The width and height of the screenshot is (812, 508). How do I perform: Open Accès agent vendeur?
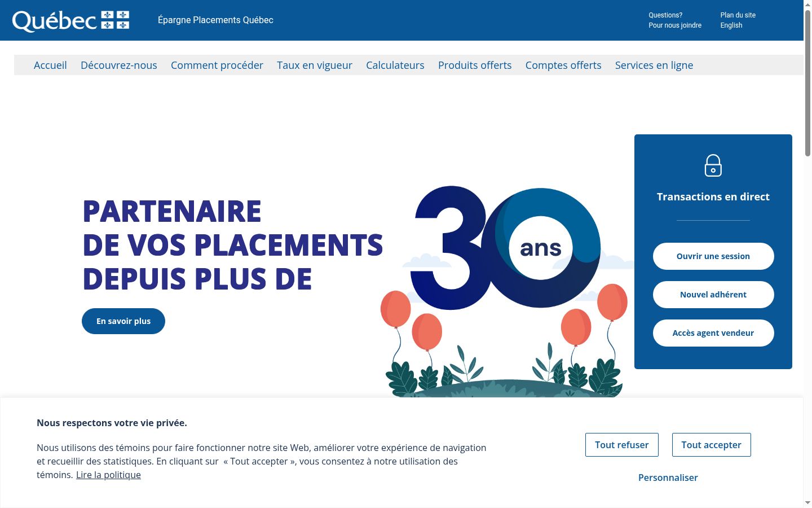(x=713, y=333)
